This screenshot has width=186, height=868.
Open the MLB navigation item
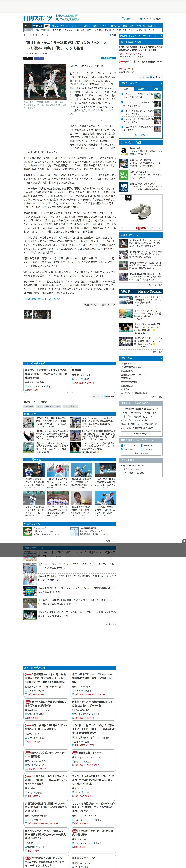coord(55,26)
